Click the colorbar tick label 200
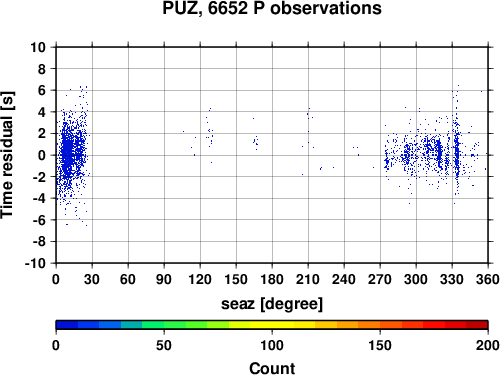This screenshot has width=500, height=375. tap(488, 345)
